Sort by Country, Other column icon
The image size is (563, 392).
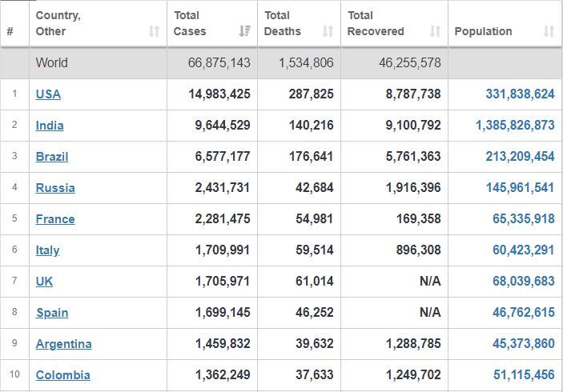pyautogui.click(x=154, y=31)
